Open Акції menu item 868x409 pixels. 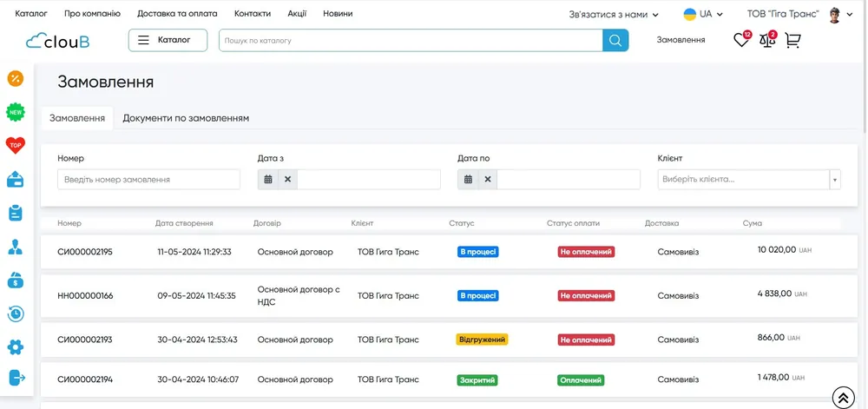pos(297,13)
